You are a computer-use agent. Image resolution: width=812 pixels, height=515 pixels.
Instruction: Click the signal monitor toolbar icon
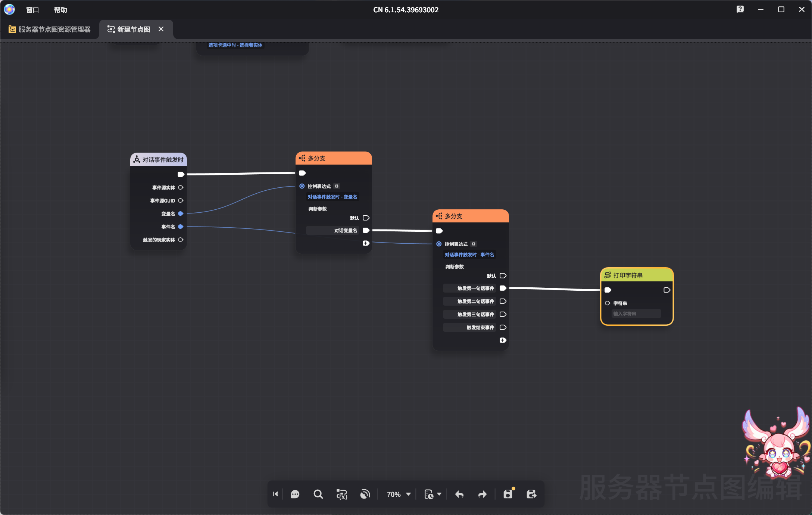click(365, 494)
